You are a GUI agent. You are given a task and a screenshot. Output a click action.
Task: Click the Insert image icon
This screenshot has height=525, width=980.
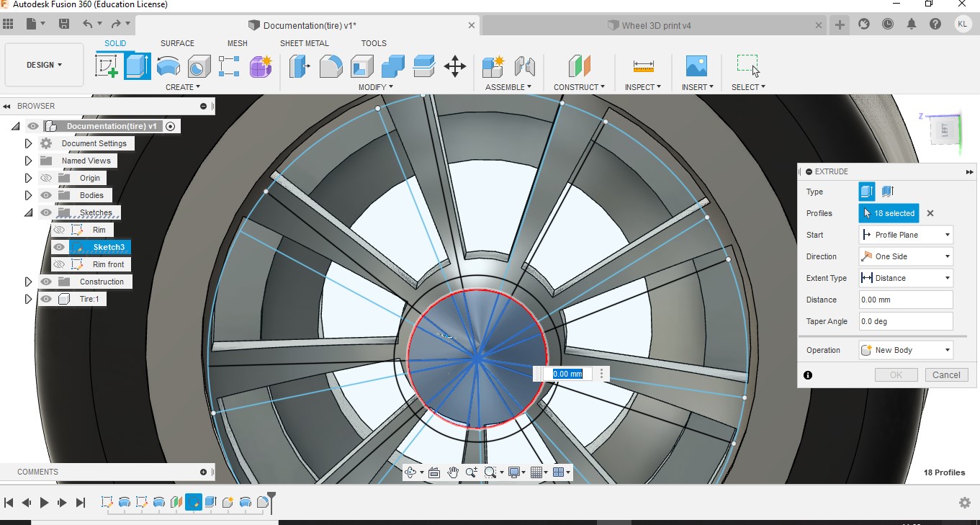(x=696, y=66)
